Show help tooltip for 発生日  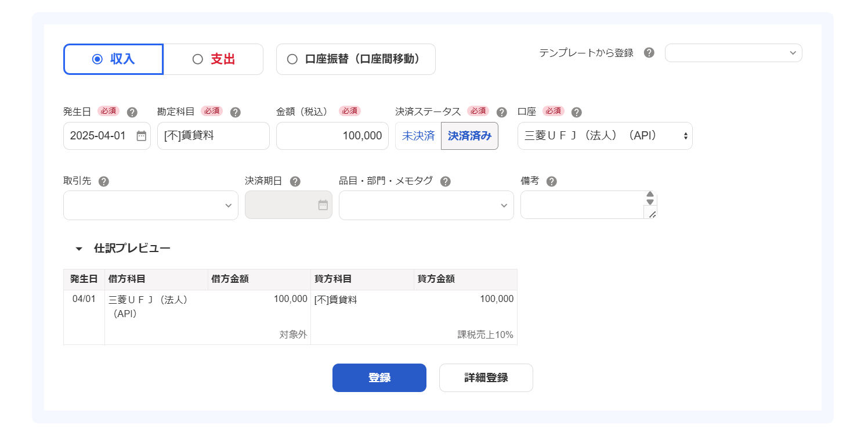coord(132,112)
